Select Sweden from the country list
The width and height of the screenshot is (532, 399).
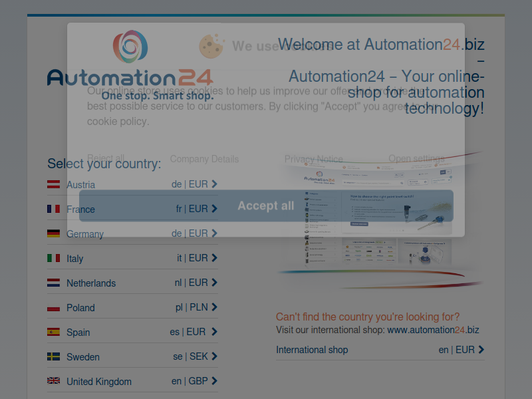132,356
